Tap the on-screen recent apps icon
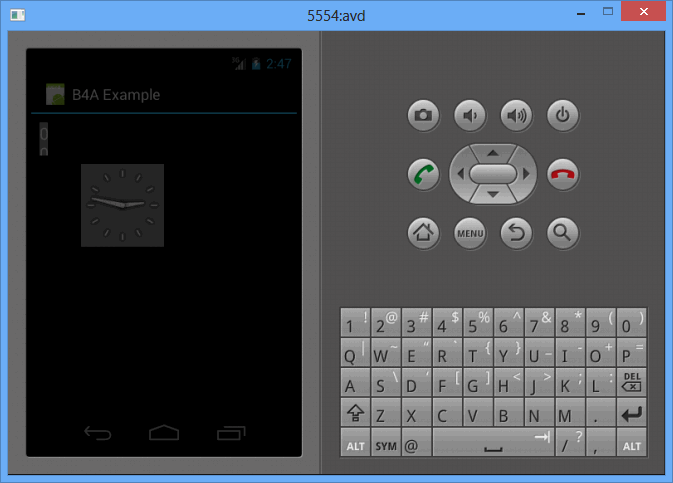Screen dimensions: 673x483 [231, 433]
